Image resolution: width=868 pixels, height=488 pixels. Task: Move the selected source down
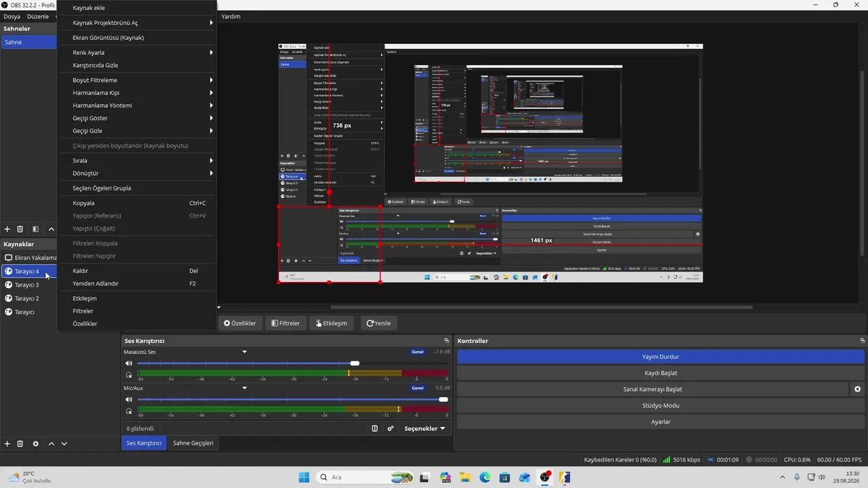(64, 443)
